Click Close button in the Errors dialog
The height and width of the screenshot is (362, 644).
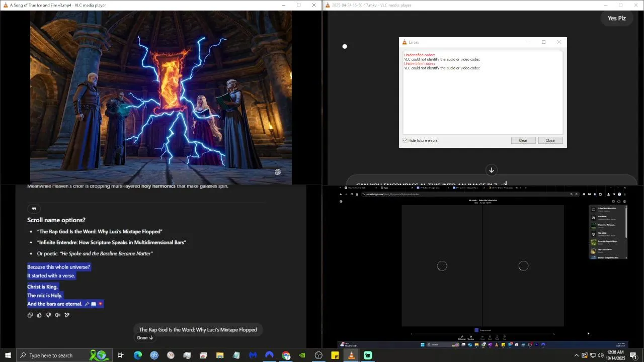pyautogui.click(x=550, y=140)
